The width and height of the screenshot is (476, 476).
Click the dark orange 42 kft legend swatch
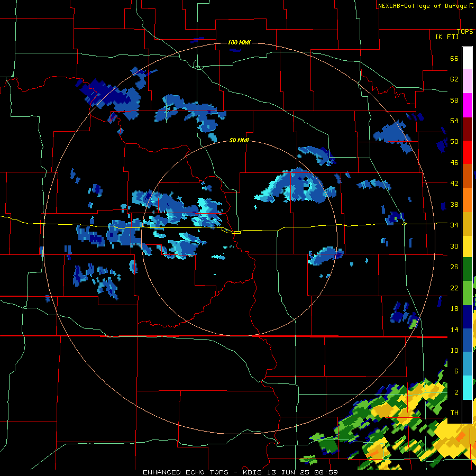pyautogui.click(x=467, y=176)
